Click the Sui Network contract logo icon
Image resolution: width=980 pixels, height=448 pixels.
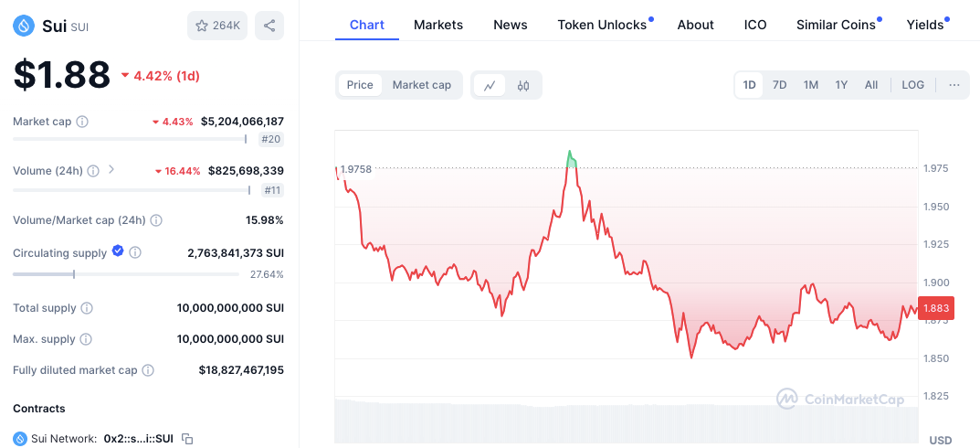20,439
